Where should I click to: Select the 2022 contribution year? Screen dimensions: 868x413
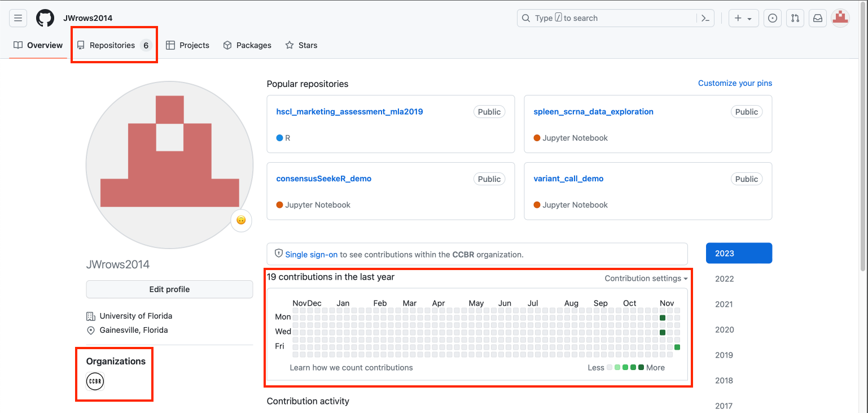724,279
